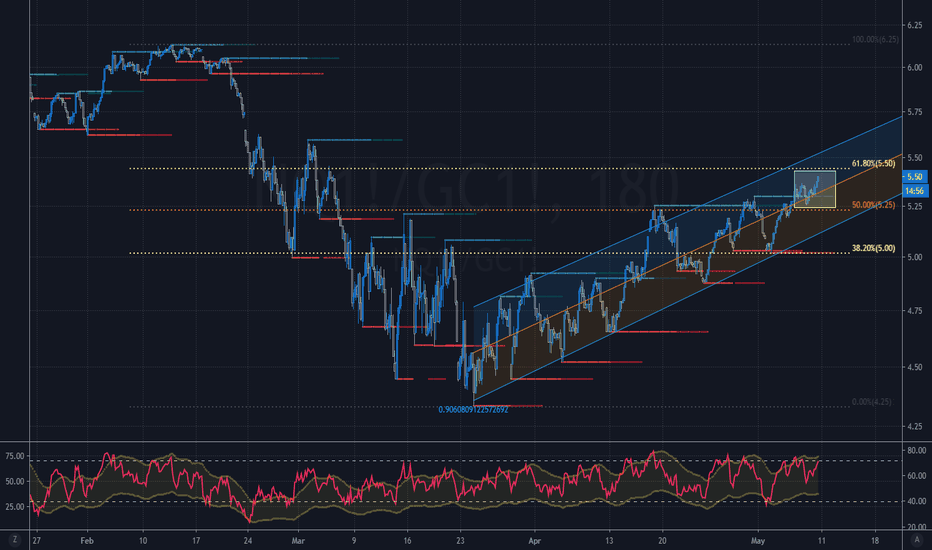Click the 25.00 value on the left RSI scale
The width and height of the screenshot is (932, 550).
tap(15, 507)
